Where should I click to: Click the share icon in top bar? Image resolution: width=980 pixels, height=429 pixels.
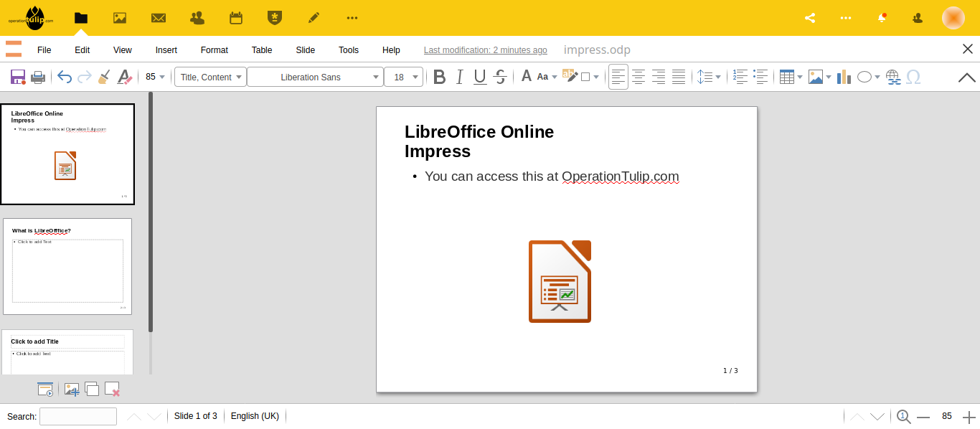click(810, 18)
